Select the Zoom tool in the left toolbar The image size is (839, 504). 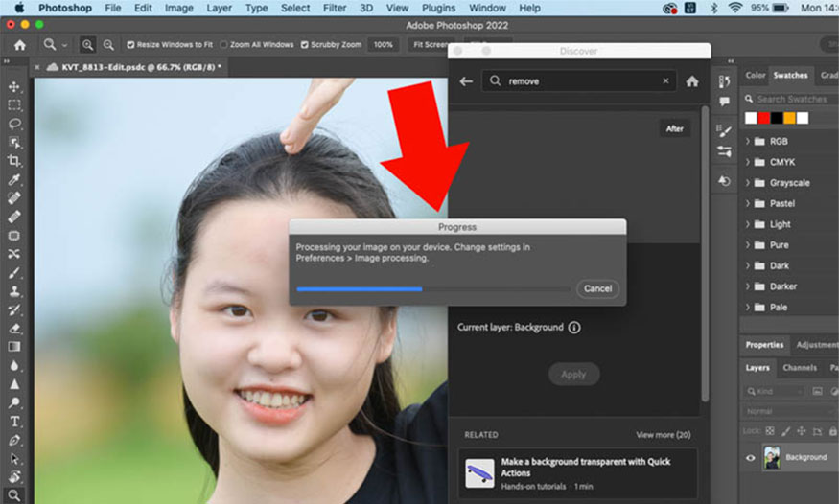pos(14,495)
